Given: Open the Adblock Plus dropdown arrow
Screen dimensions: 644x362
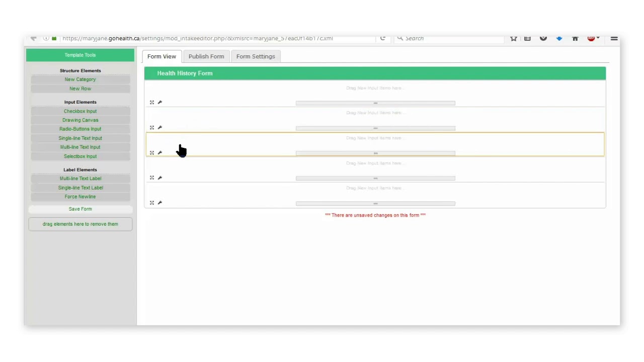Looking at the screenshot, I should click(x=598, y=38).
